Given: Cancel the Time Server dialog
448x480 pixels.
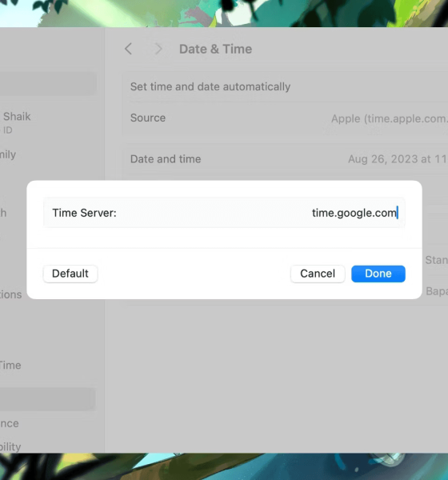Looking at the screenshot, I should [x=318, y=274].
